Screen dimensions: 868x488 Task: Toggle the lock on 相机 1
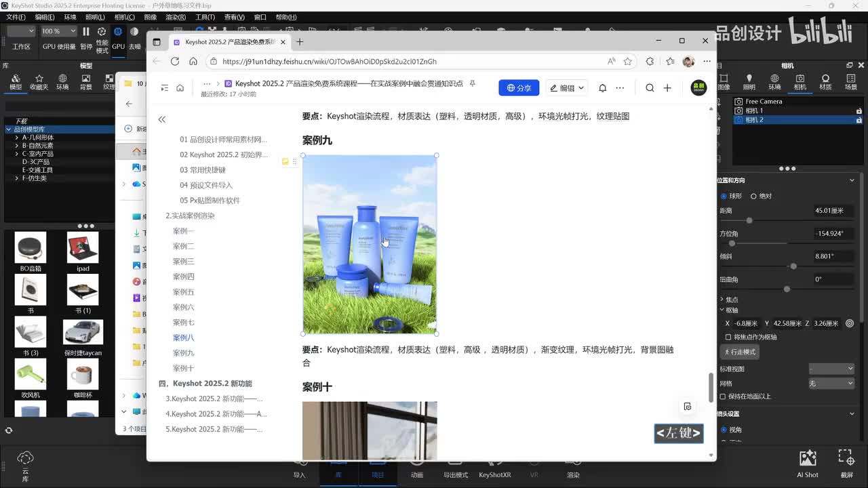(859, 110)
